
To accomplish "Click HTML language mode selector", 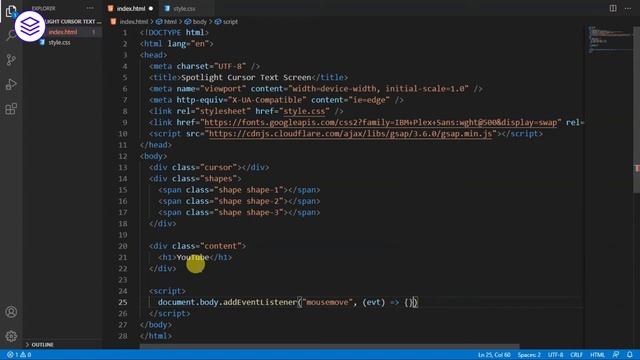I will click(597, 355).
